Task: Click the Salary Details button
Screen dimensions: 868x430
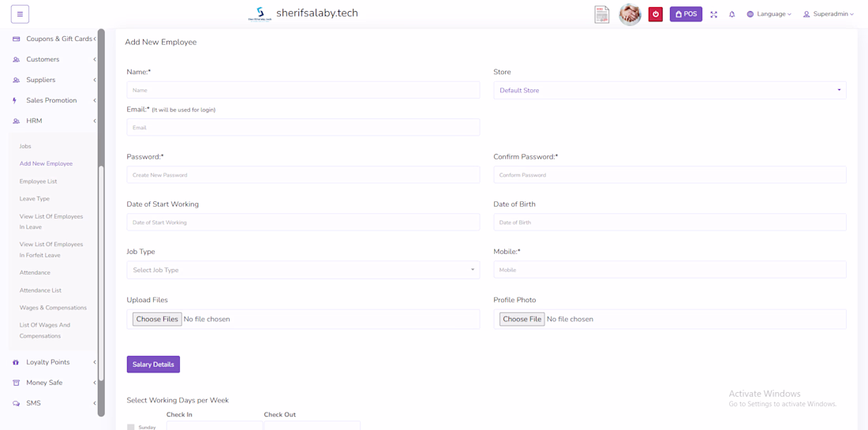Action: click(x=153, y=365)
